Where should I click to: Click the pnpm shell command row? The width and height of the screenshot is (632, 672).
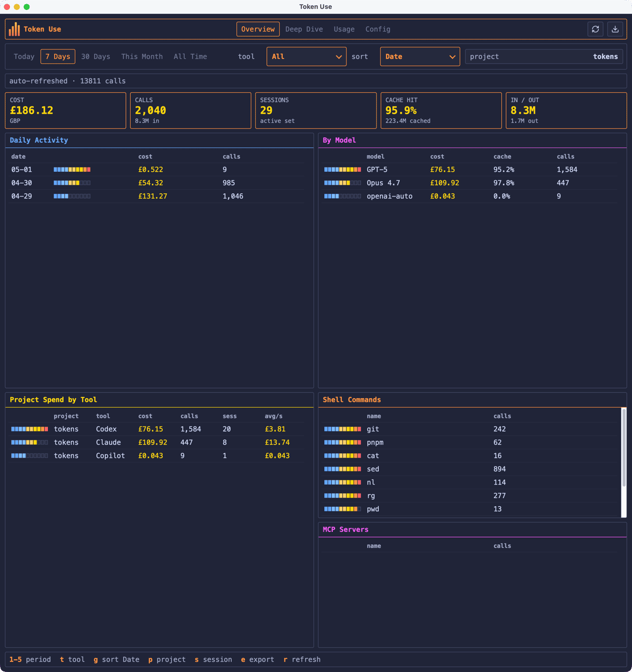[470, 442]
